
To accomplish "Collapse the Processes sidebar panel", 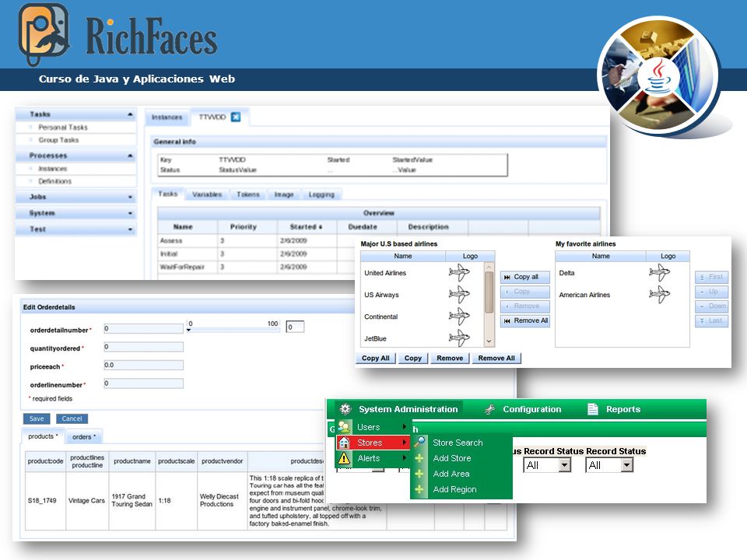I will [x=130, y=156].
